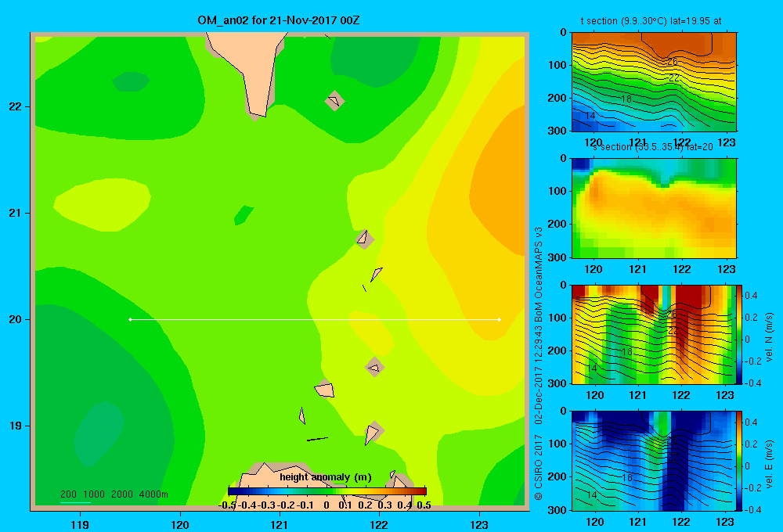Viewport: 783px width, 532px height.
Task: Click the latitude label 19 on main map
Action: (16, 426)
